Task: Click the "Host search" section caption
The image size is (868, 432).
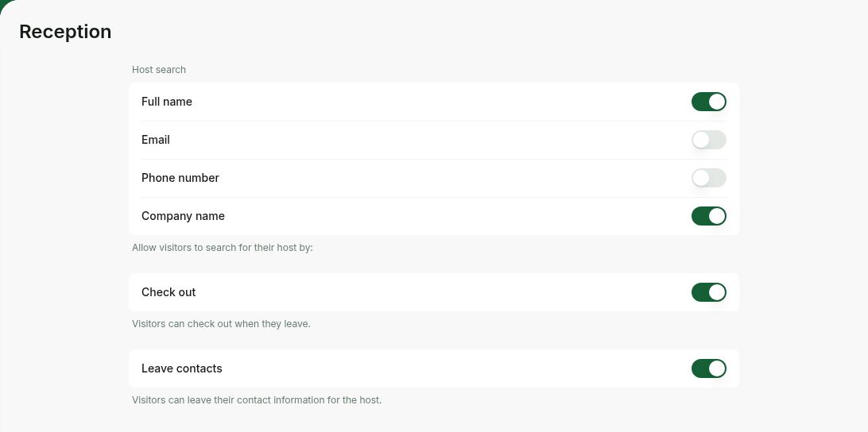Action: [159, 70]
